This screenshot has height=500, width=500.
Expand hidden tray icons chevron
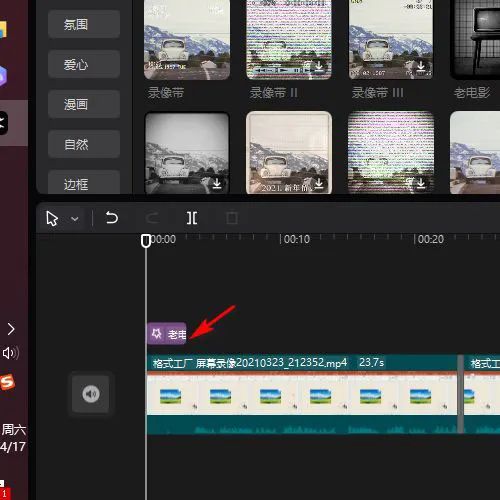click(x=11, y=329)
